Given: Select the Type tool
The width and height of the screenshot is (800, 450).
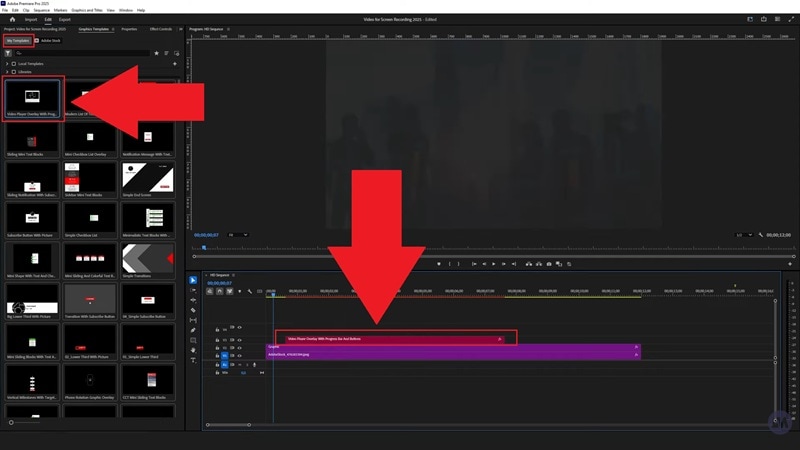Looking at the screenshot, I should (x=193, y=360).
